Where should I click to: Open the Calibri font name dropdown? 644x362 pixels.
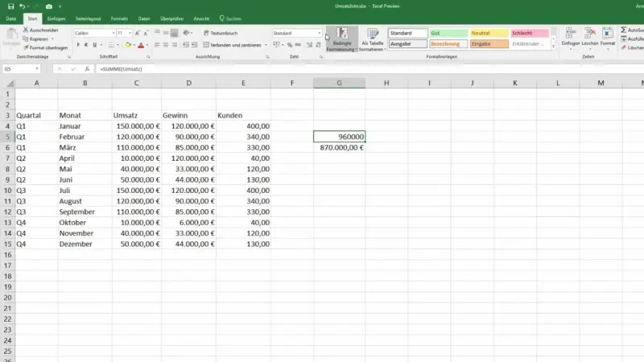click(114, 33)
